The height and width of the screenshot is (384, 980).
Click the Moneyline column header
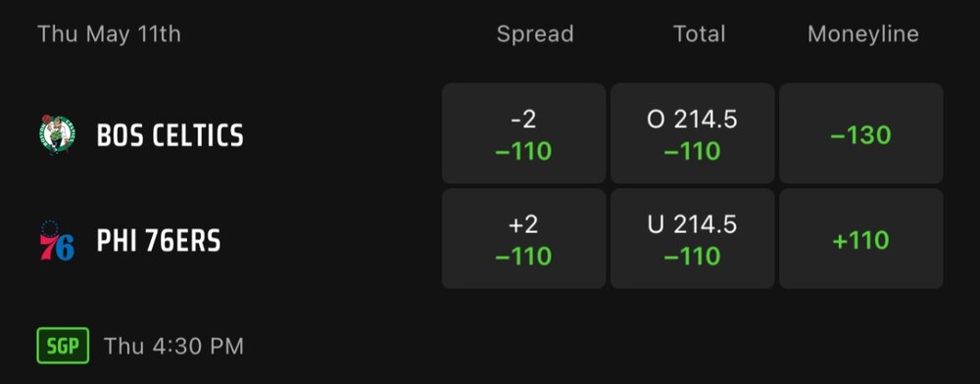tap(863, 33)
